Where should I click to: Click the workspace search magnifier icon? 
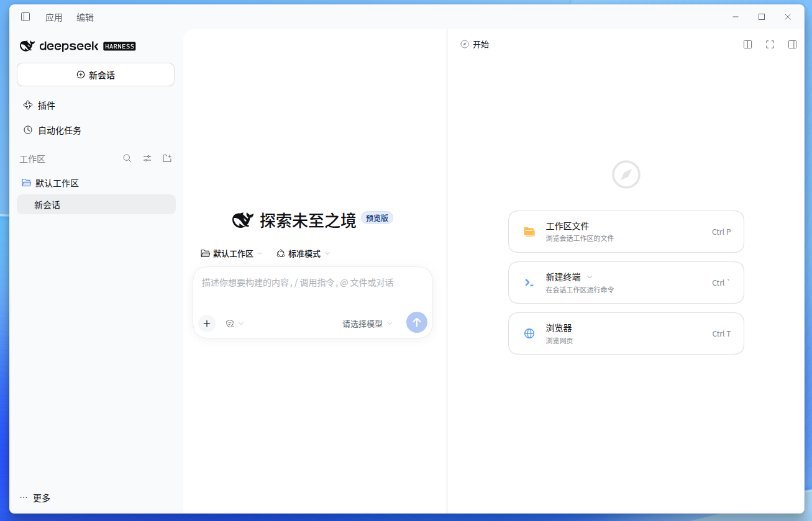127,158
